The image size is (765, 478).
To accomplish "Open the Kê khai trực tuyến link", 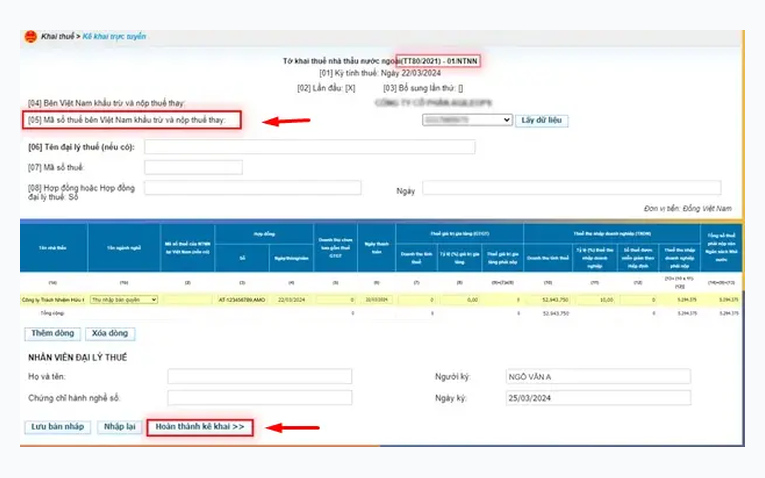I will click(x=114, y=37).
